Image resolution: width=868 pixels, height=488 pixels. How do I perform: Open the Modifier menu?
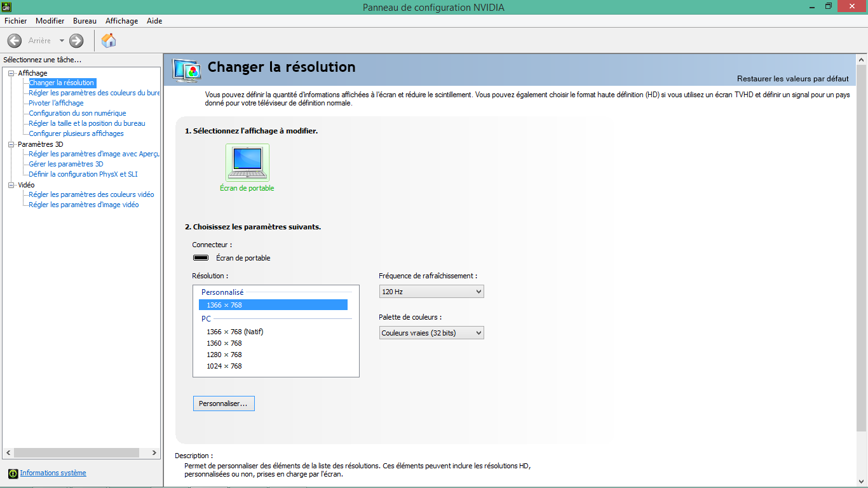[50, 21]
